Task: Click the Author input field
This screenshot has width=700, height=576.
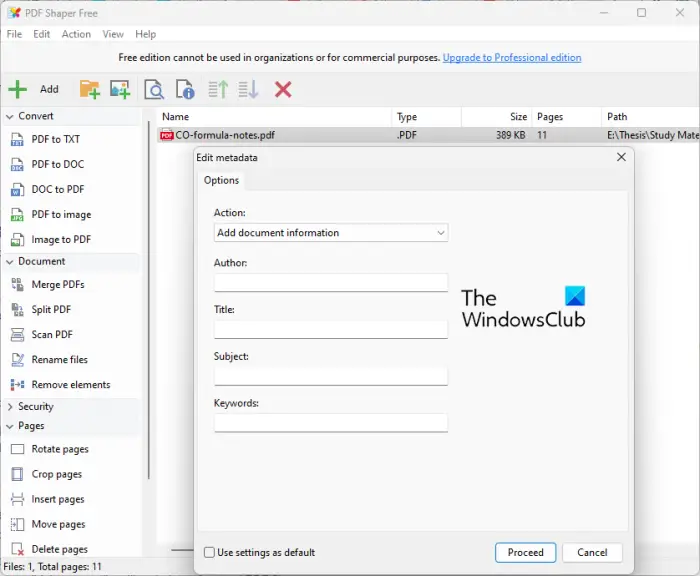Action: pyautogui.click(x=331, y=283)
